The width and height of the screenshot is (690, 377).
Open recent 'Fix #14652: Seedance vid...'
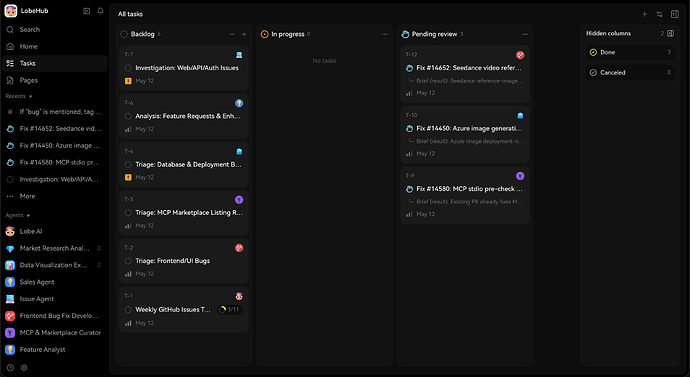click(x=55, y=128)
